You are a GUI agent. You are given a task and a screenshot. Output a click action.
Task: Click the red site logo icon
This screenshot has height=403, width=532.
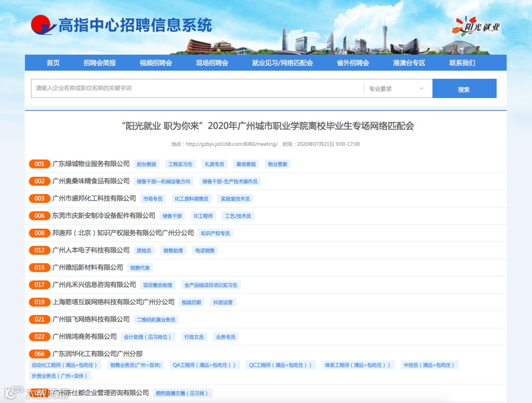tap(43, 25)
